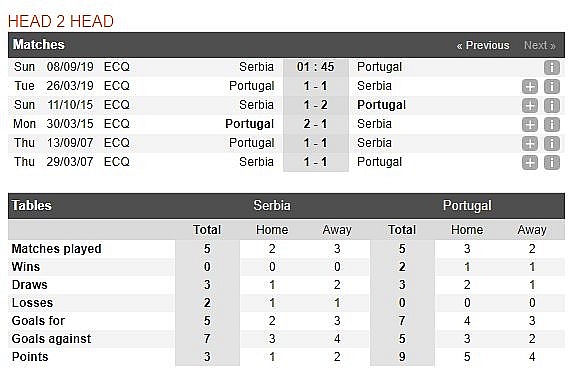Select Serbia home team on 29/03/07 row
Image resolution: width=581 pixels, height=378 pixels.
point(256,162)
